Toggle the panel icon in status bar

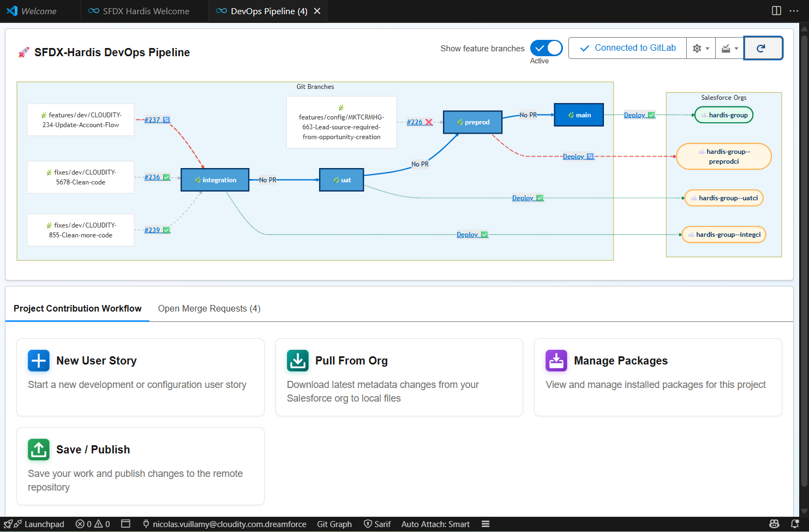125,524
